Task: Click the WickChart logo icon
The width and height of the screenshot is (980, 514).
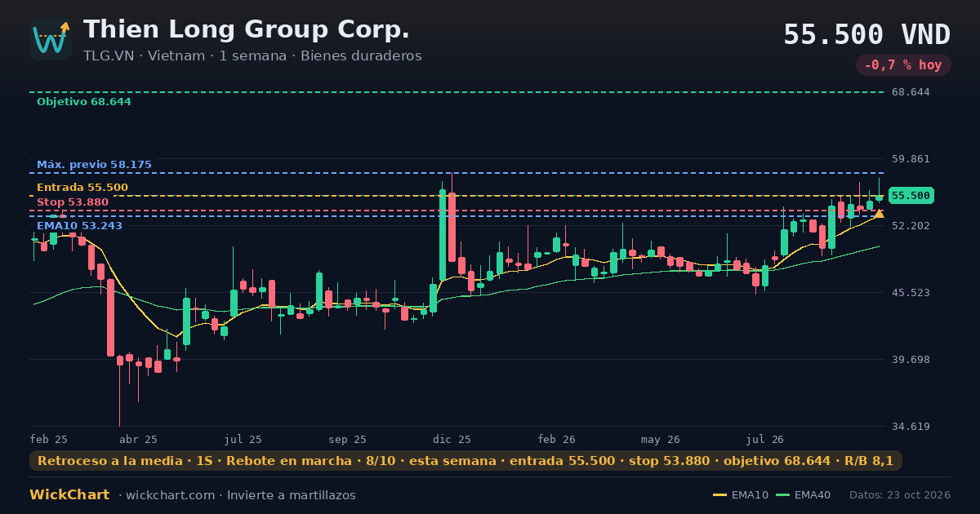Action: click(x=51, y=39)
